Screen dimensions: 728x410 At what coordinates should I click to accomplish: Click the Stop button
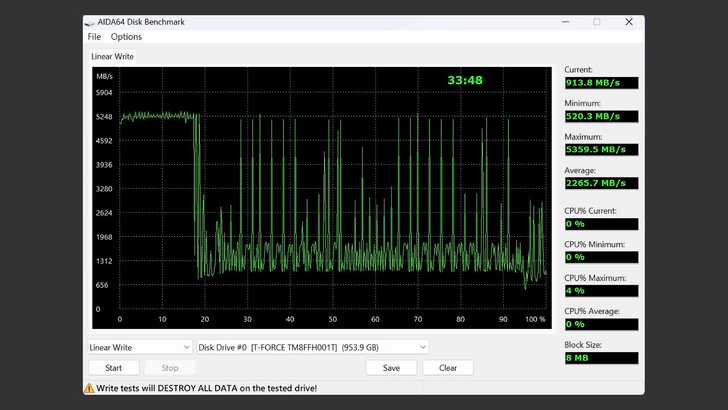pyautogui.click(x=170, y=367)
